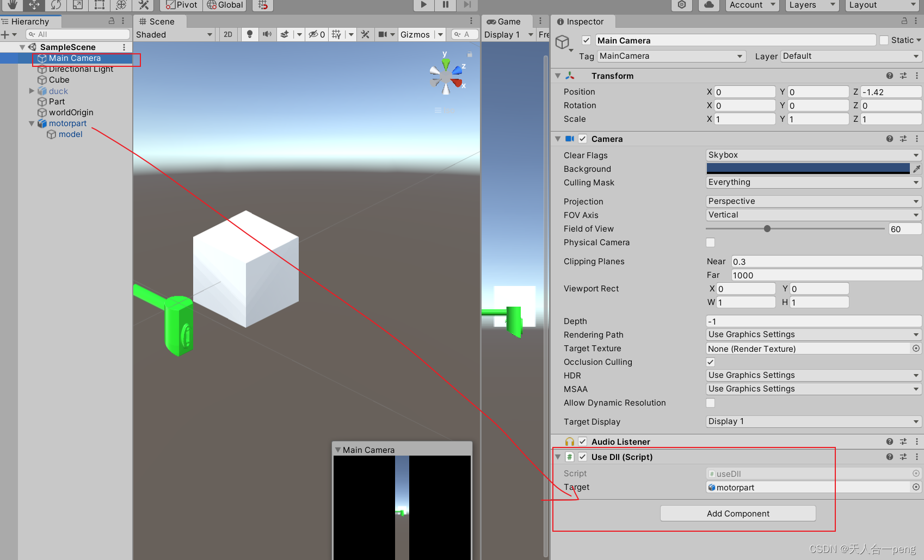Viewport: 924px width, 560px height.
Task: Disable Occlusion Culling on the Camera
Action: pos(710,362)
